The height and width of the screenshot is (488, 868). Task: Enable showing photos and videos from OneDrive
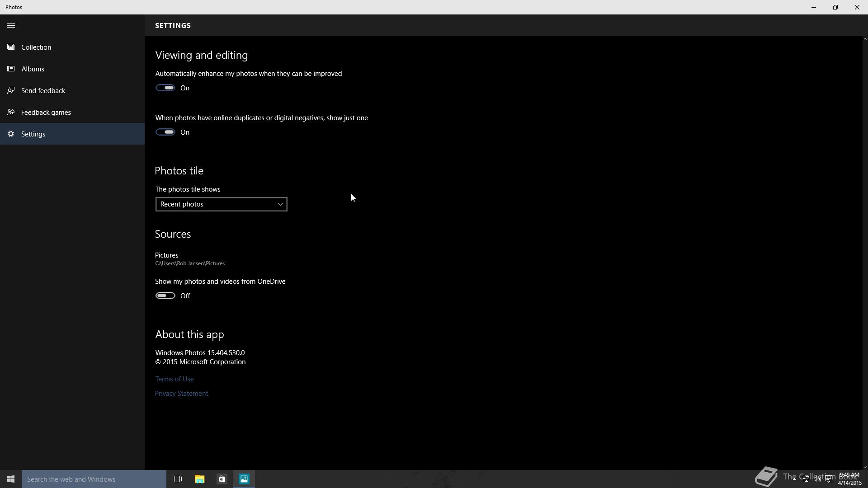165,296
